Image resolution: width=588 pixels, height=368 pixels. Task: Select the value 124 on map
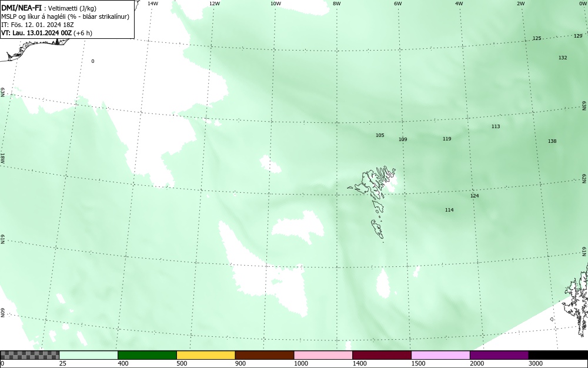click(x=475, y=196)
